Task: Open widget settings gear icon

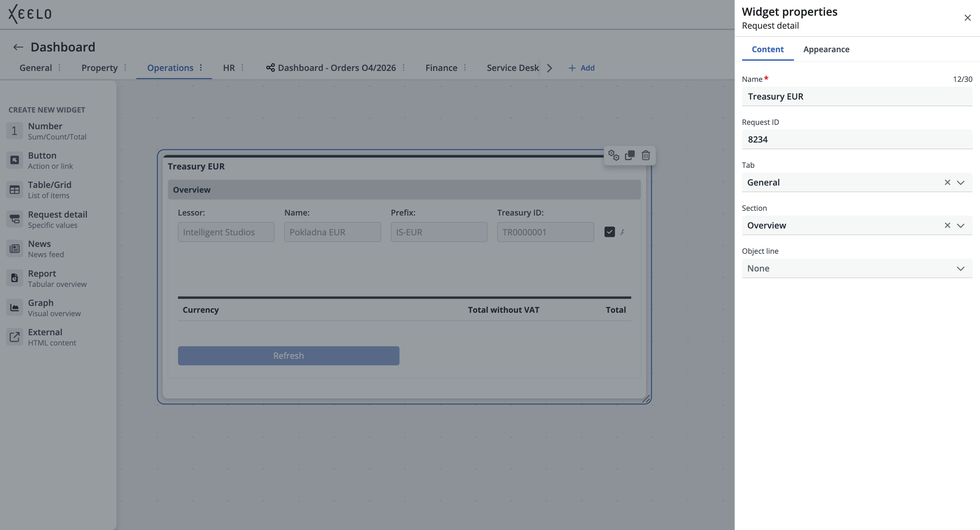Action: pyautogui.click(x=614, y=155)
